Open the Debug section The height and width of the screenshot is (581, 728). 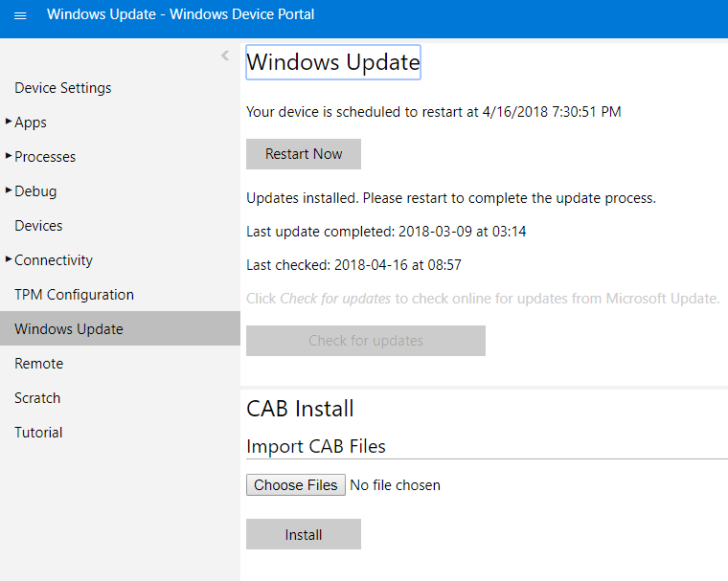[35, 191]
